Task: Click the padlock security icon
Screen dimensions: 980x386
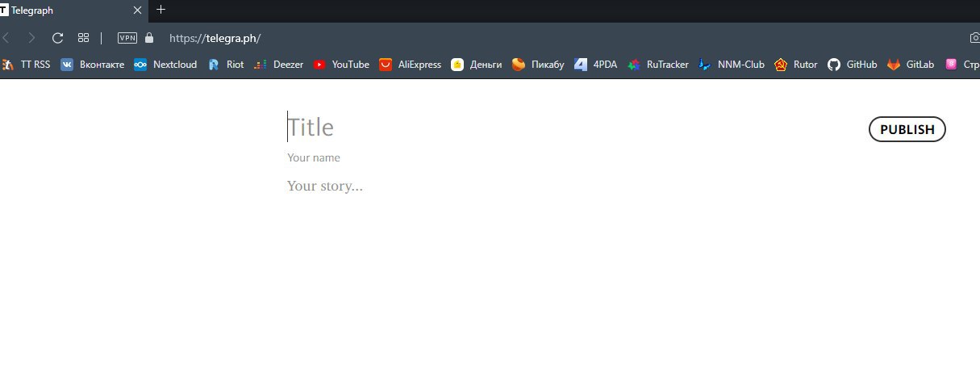Action: tap(149, 38)
